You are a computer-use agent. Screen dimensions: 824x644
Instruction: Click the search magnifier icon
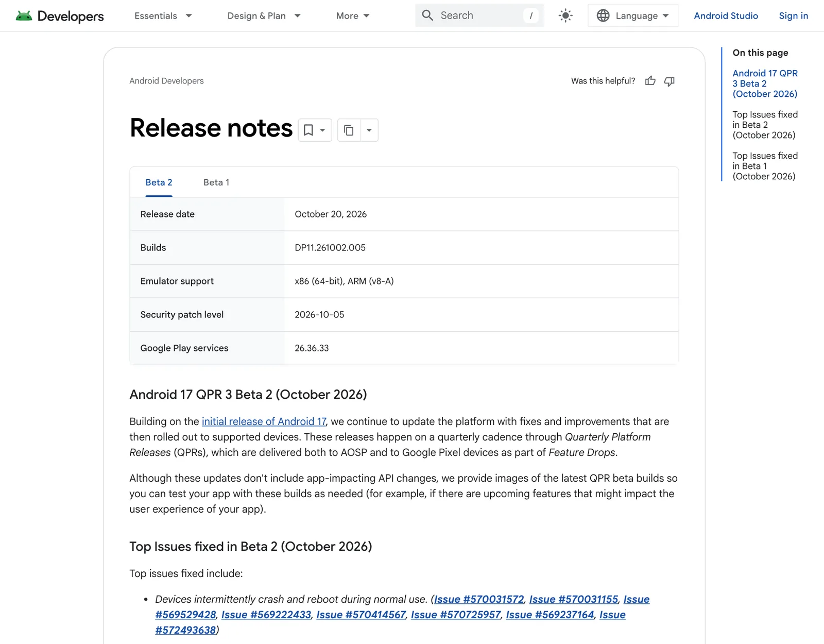(x=427, y=15)
